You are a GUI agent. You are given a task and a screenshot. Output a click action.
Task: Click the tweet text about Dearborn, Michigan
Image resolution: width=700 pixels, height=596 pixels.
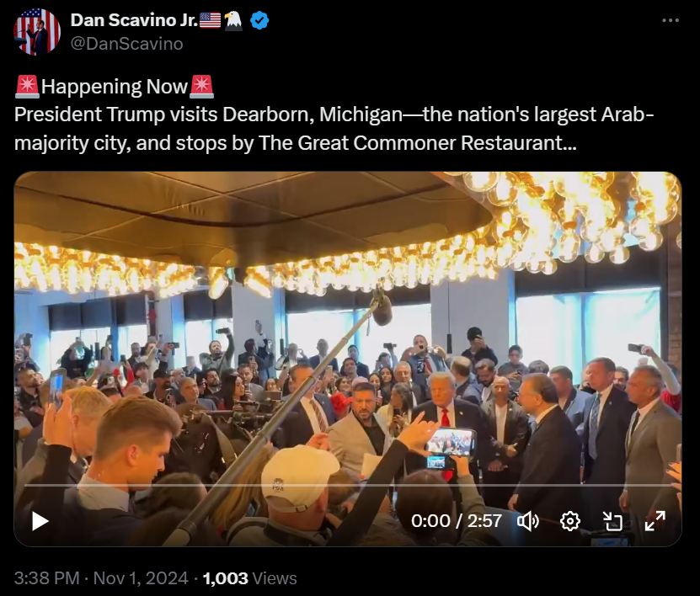tap(334, 129)
